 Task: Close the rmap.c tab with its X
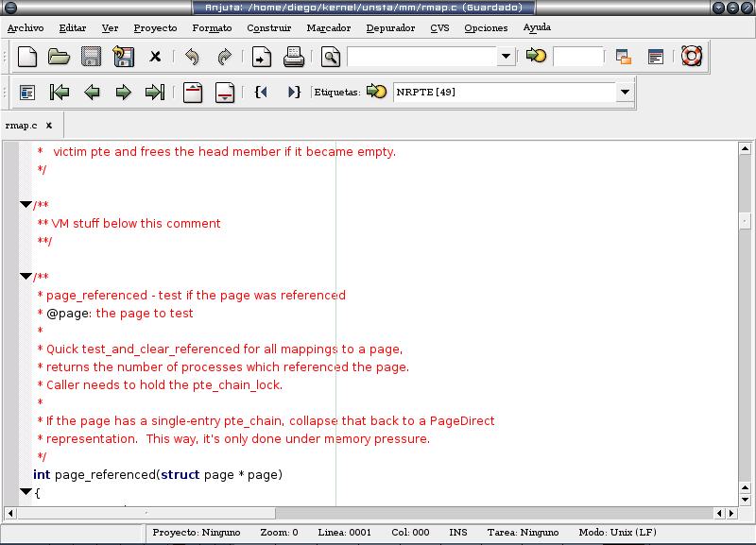tap(49, 126)
